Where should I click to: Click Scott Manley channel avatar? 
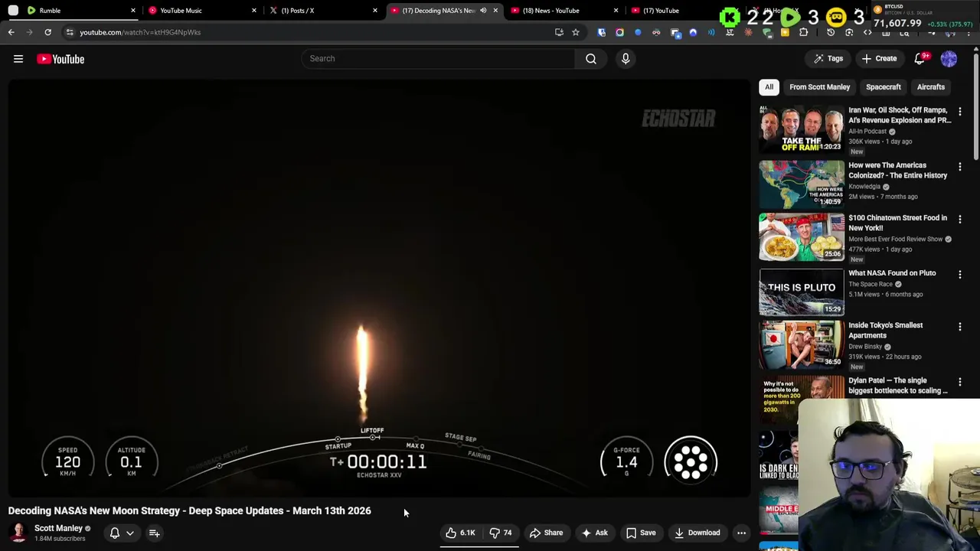point(18,533)
